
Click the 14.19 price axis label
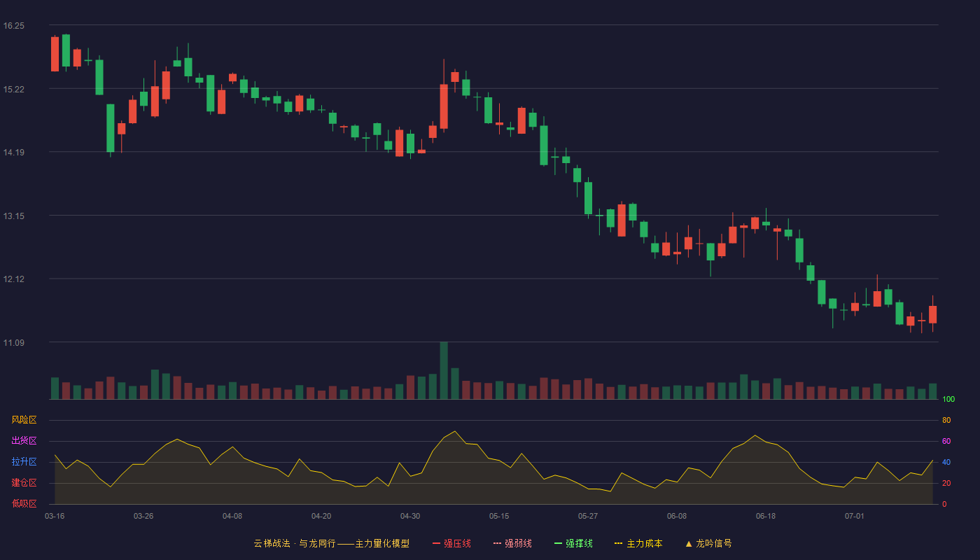14,153
